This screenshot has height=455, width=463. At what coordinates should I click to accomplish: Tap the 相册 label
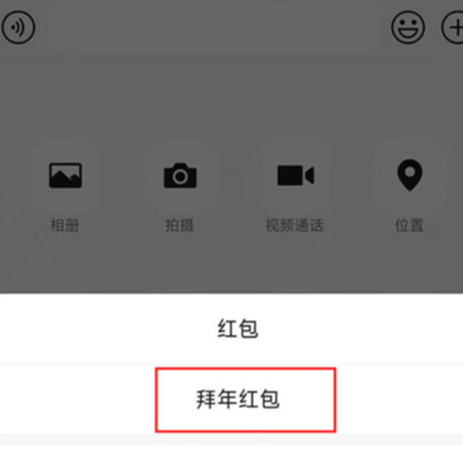[65, 225]
